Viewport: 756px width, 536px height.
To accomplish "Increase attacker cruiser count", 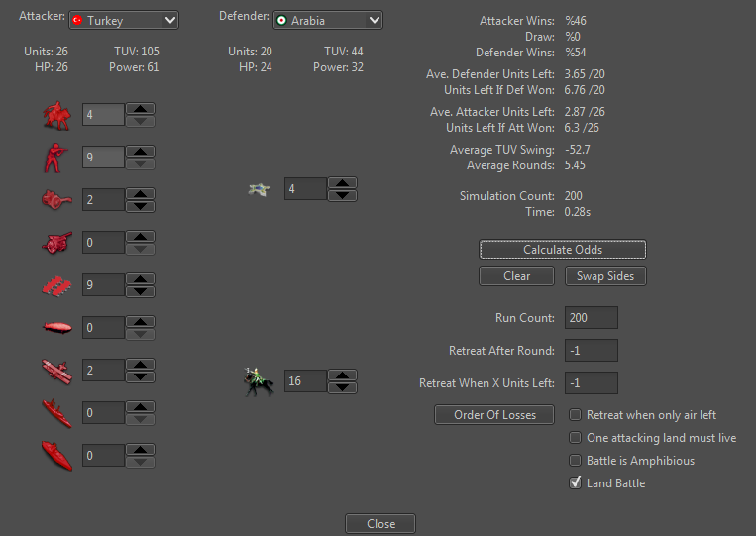I will click(141, 407).
